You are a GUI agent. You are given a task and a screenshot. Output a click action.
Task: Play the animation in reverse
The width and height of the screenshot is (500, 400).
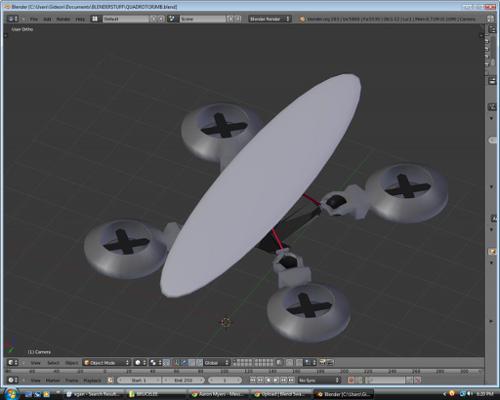(268, 380)
